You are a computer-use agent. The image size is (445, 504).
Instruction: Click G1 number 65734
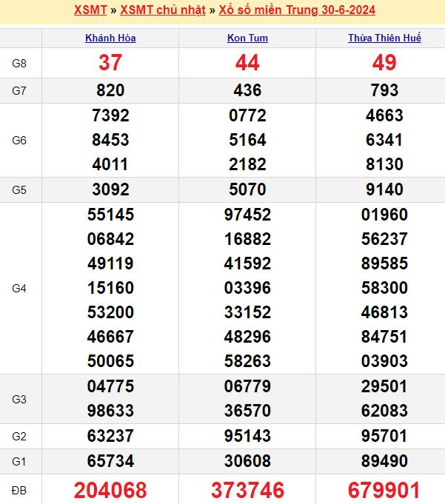(110, 461)
